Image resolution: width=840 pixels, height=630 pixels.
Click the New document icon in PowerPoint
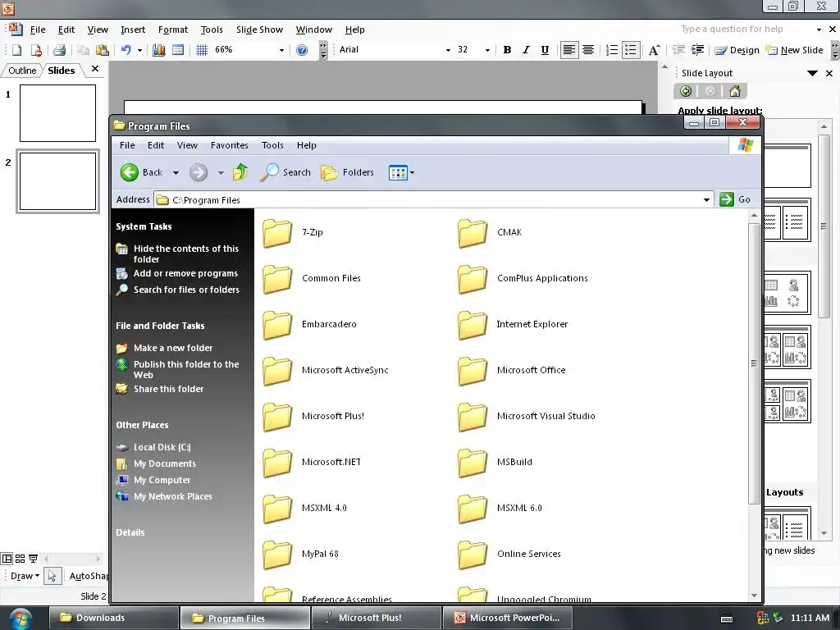17,50
